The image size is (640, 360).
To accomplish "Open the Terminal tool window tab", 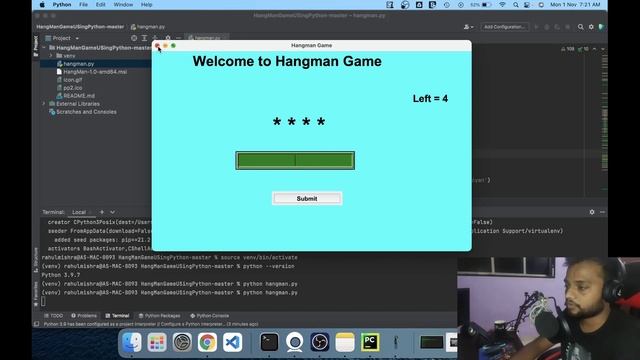I will (117, 316).
